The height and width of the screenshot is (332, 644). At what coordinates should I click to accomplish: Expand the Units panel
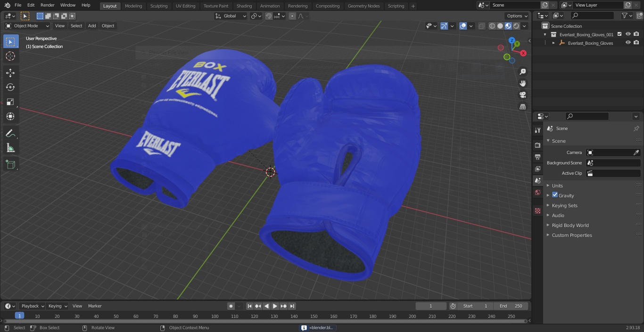(557, 186)
